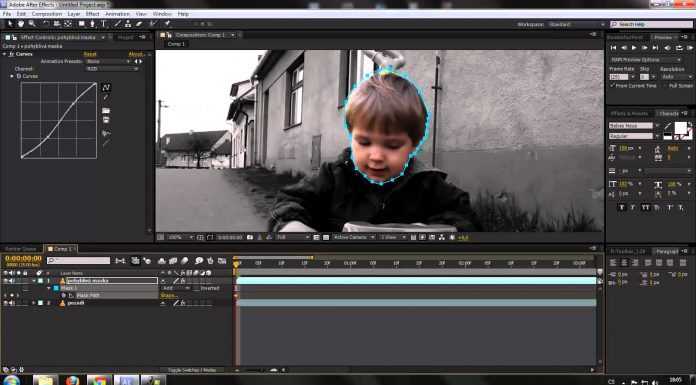This screenshot has height=385, width=696.
Task: Open the show channel RGB icon
Action: [x=269, y=238]
